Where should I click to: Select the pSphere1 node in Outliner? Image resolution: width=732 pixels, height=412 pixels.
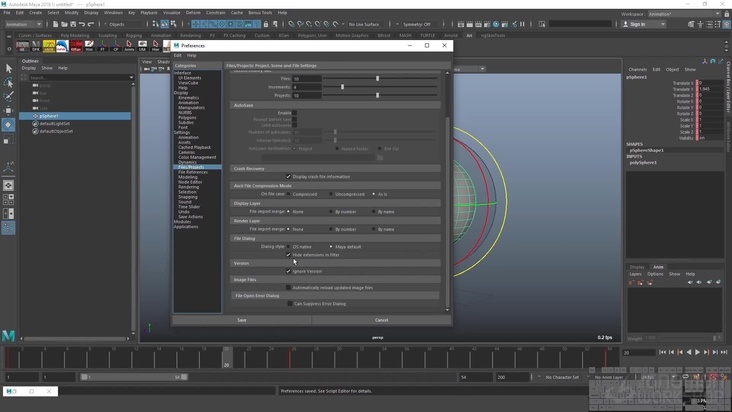49,116
